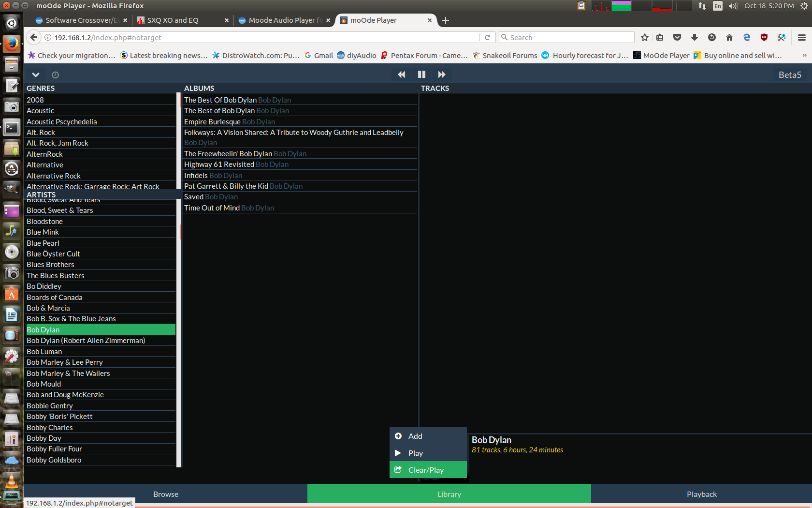Screen dimensions: 812x508
Task: Open diyAudio bookmark
Action: pos(356,55)
